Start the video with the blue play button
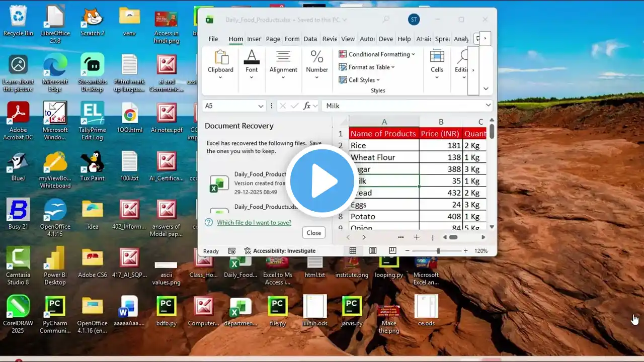Image resolution: width=644 pixels, height=362 pixels. point(322,181)
